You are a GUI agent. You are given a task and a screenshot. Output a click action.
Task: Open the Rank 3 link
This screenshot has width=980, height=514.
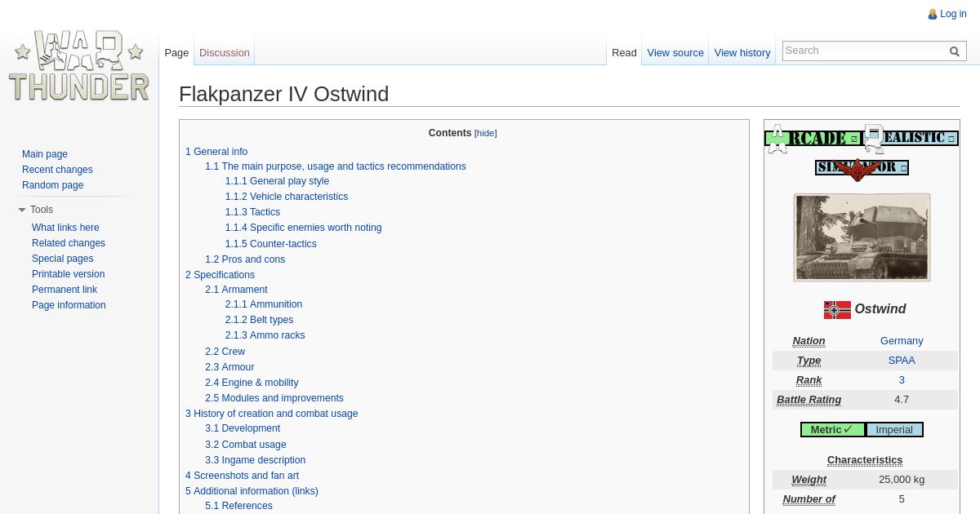click(x=902, y=380)
